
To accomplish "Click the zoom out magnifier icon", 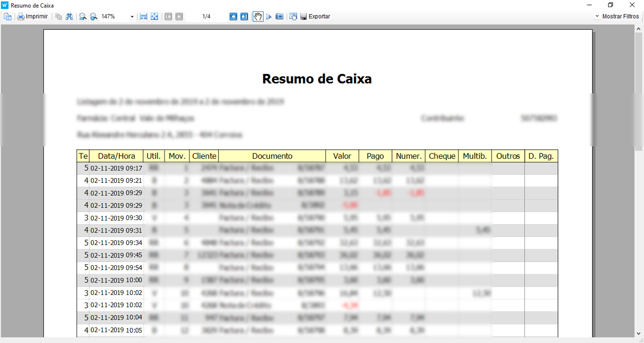I will click(83, 17).
